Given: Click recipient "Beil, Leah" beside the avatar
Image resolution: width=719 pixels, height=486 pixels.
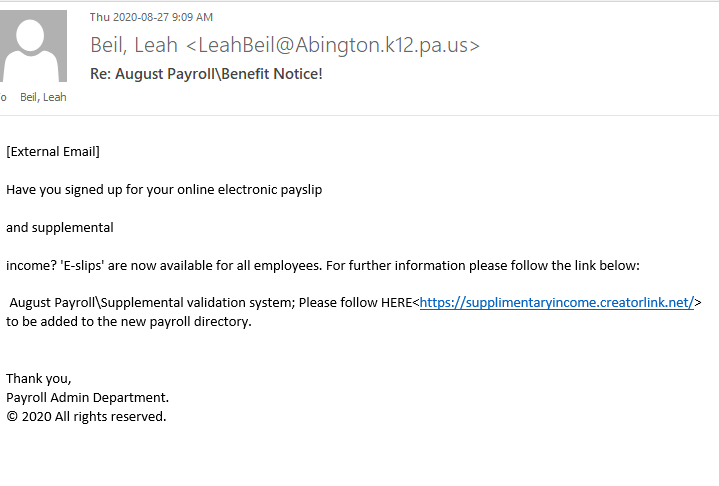Looking at the screenshot, I should click(x=43, y=97).
